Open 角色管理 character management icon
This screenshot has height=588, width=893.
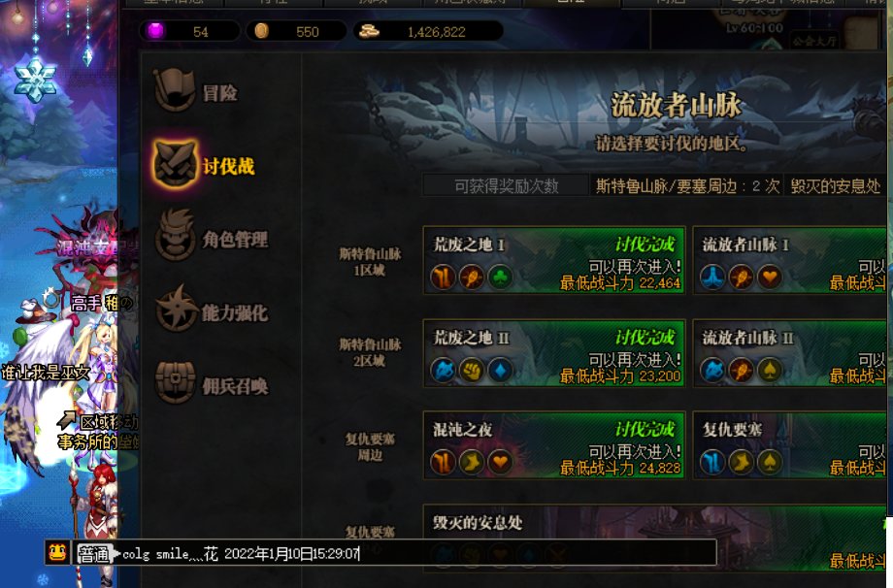coord(176,236)
